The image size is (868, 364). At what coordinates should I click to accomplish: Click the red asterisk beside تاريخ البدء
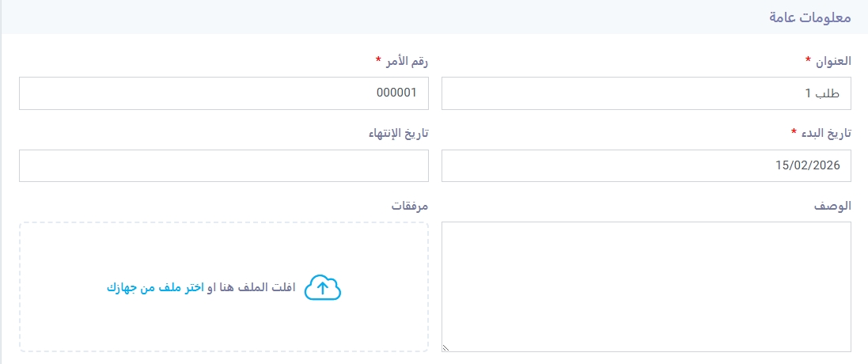[794, 132]
